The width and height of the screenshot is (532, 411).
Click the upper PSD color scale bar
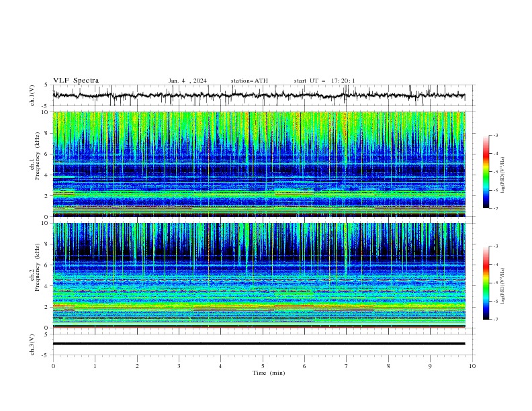[x=486, y=172]
